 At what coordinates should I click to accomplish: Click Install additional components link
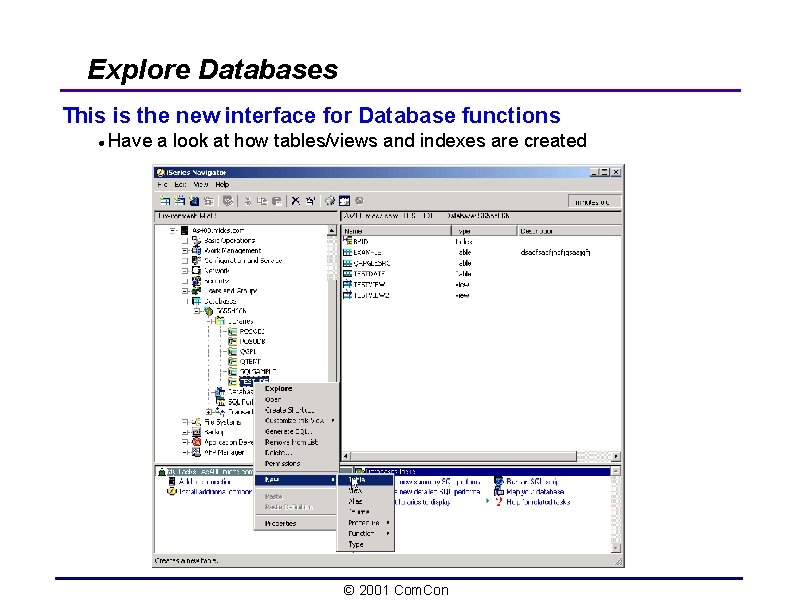pos(215,492)
